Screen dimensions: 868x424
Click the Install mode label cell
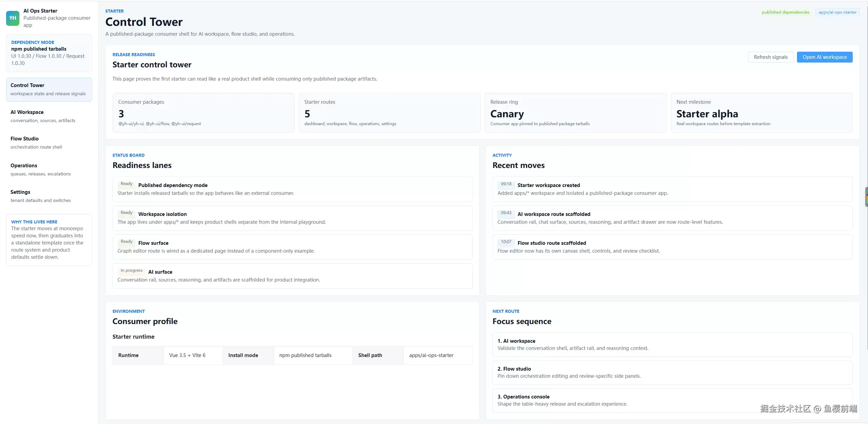[248, 355]
